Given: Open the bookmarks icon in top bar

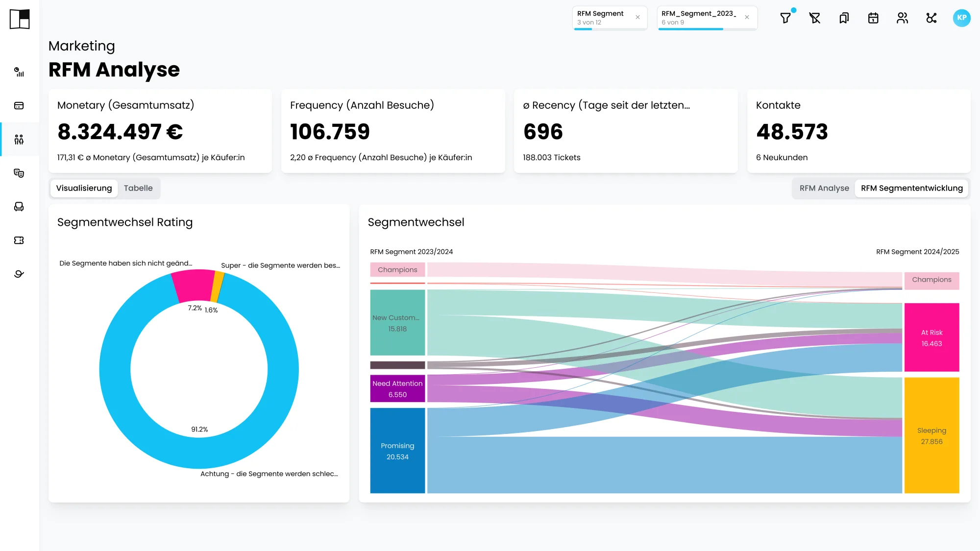Looking at the screenshot, I should point(844,18).
